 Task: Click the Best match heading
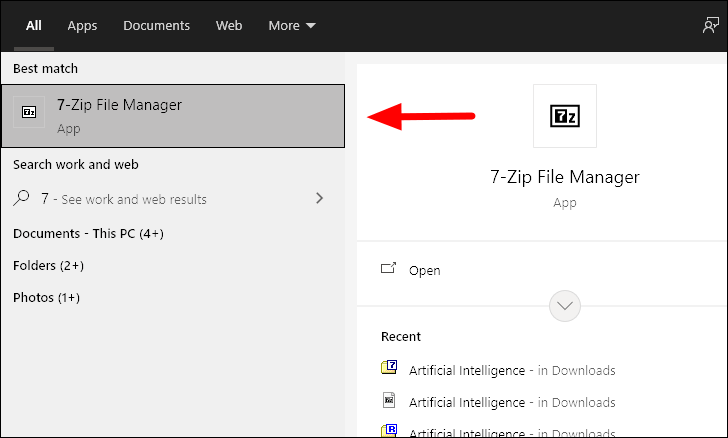tap(46, 68)
